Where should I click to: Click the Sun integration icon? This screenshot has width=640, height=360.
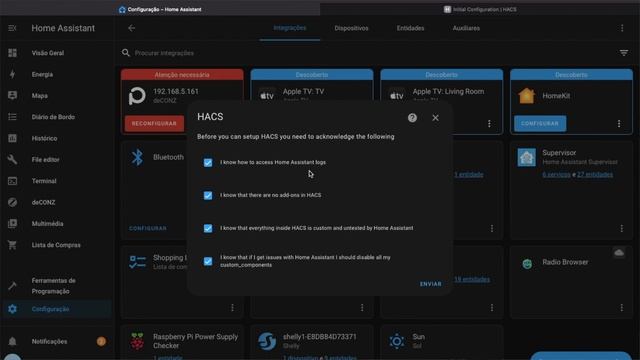coord(397,341)
